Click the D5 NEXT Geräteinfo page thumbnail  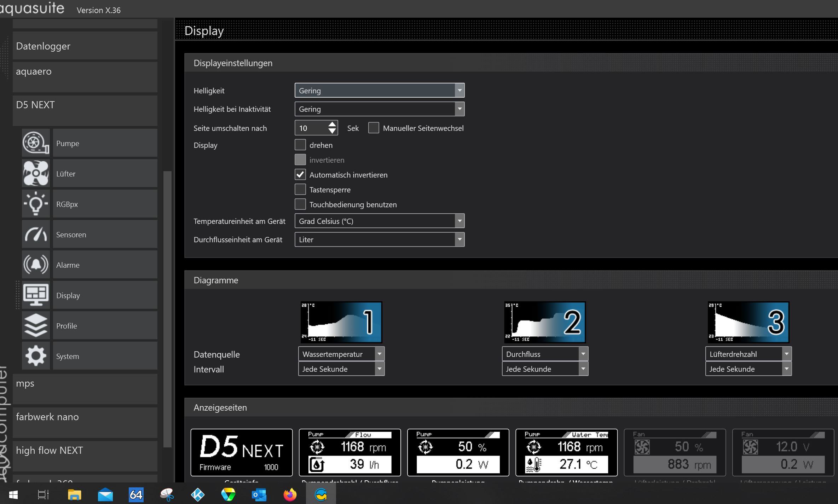242,452
